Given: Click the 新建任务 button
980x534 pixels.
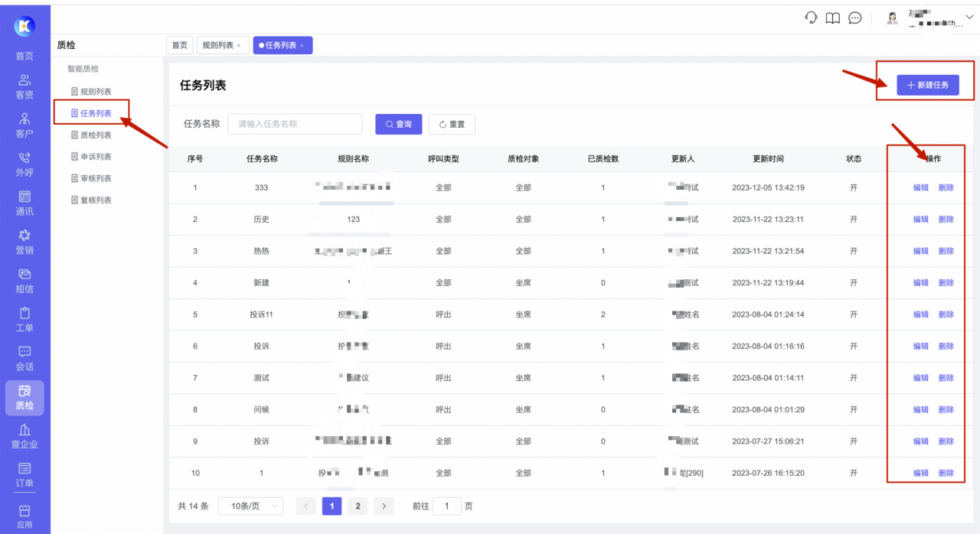Looking at the screenshot, I should [928, 85].
